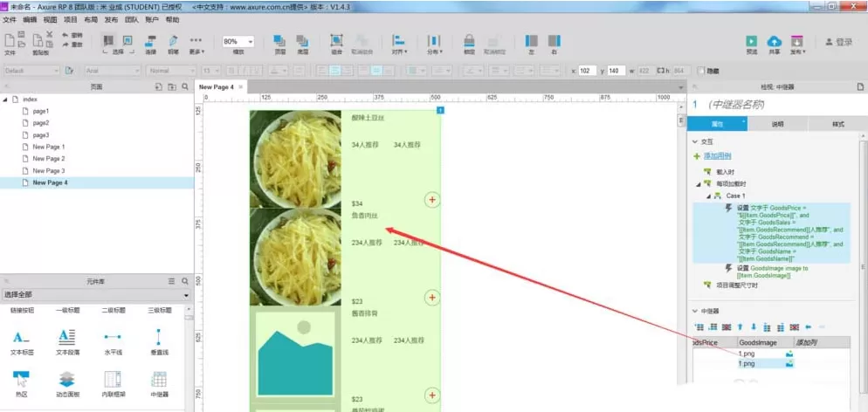868x412 pixels.
Task: Open the 分布 distribute dropdown
Action: click(x=434, y=45)
